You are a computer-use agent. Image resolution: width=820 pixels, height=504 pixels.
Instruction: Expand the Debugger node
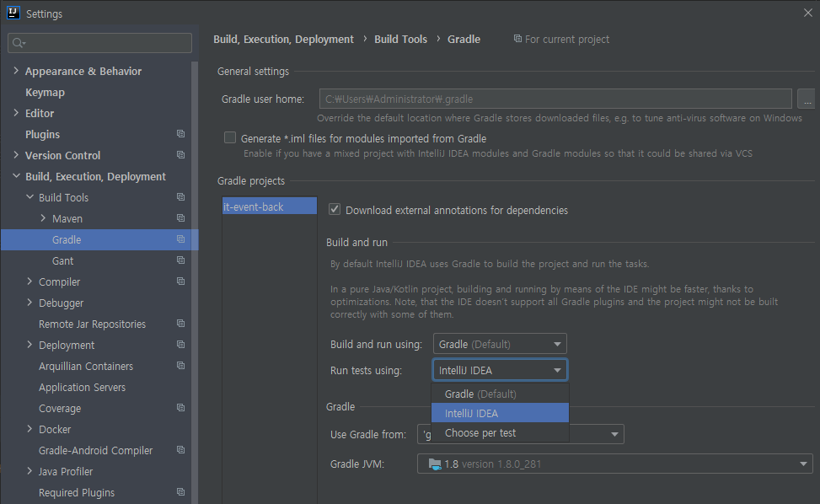pyautogui.click(x=29, y=303)
